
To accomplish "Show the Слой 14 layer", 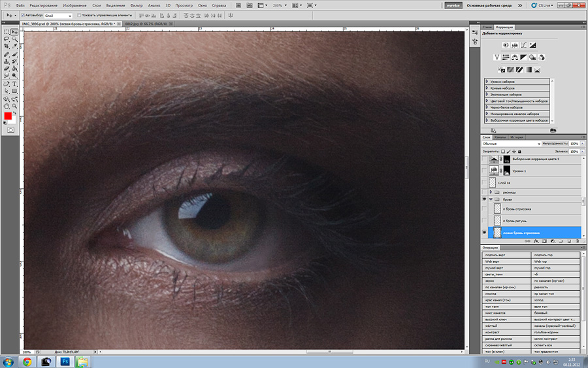I will click(x=485, y=182).
